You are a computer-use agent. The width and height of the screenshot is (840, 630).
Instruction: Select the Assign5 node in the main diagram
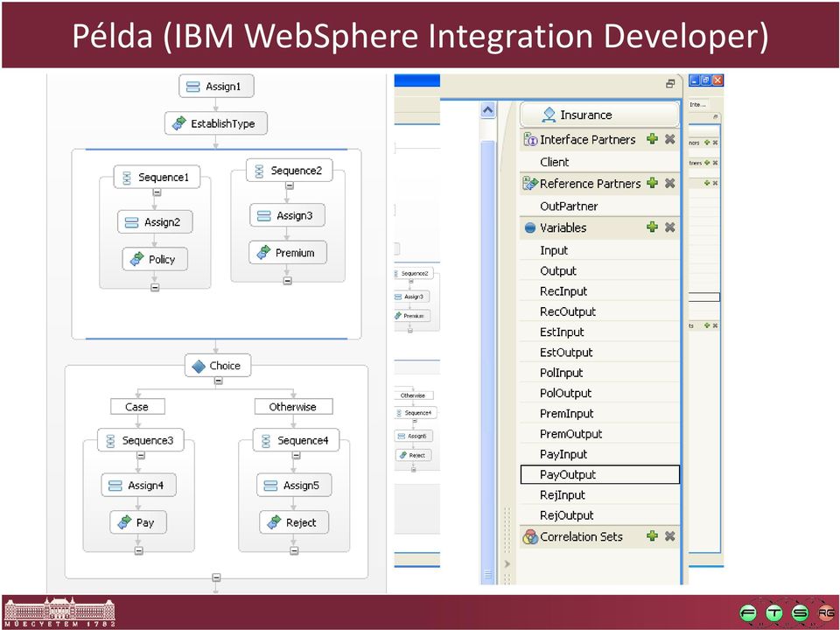point(294,486)
